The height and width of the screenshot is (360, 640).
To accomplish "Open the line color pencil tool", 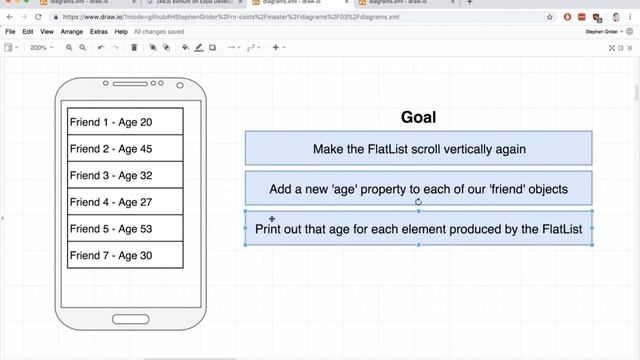I will 199,48.
